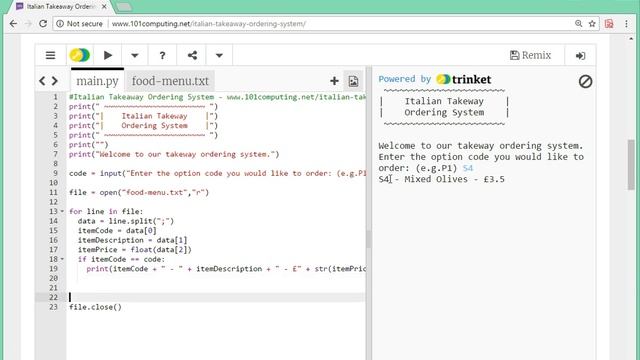Click the zoom magnifier icon in address bar

coord(578,24)
